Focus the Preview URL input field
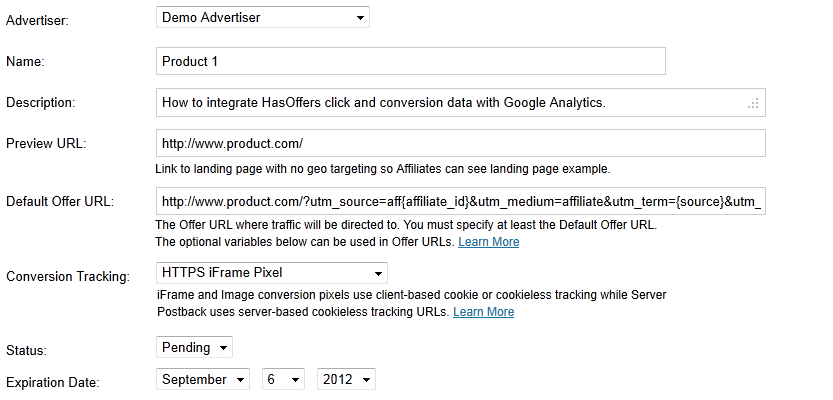Screen dimensions: 833x400 pos(460,143)
